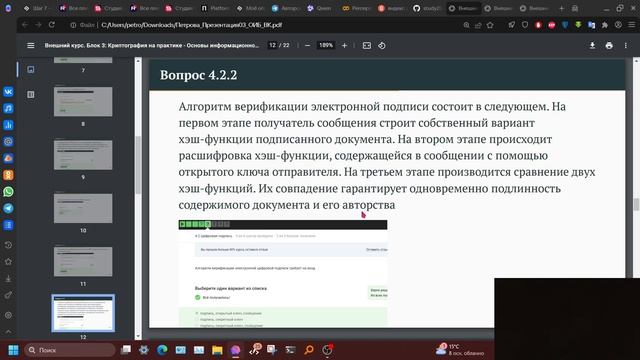Open new browser tab
Image resolution: width=640 pixels, height=360 pixels.
pos(561,8)
